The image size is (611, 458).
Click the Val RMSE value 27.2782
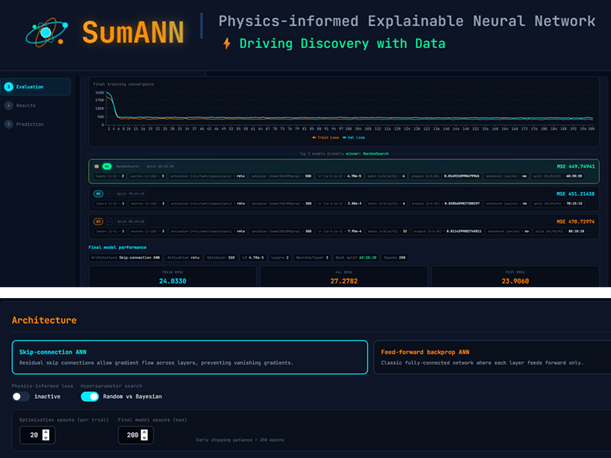[x=344, y=281]
